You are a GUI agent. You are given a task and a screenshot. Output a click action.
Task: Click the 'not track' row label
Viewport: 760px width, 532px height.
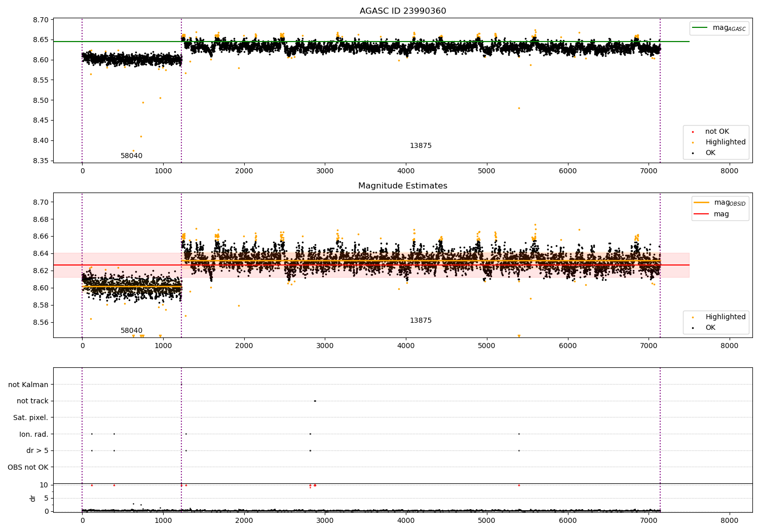(x=32, y=401)
